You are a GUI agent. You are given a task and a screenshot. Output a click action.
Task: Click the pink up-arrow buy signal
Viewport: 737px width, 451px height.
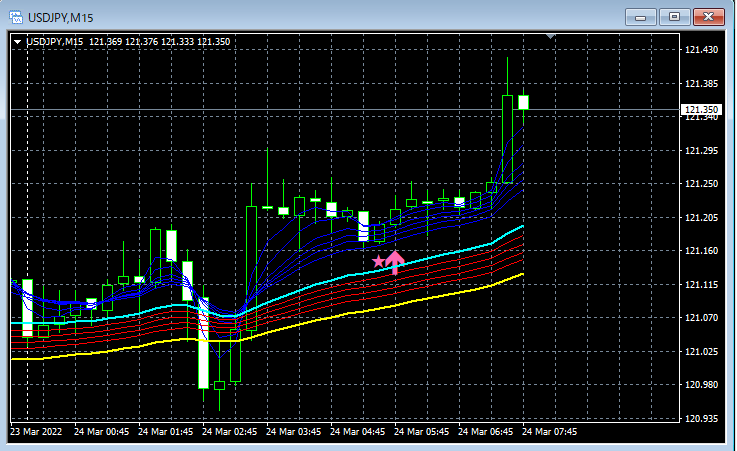pos(395,262)
